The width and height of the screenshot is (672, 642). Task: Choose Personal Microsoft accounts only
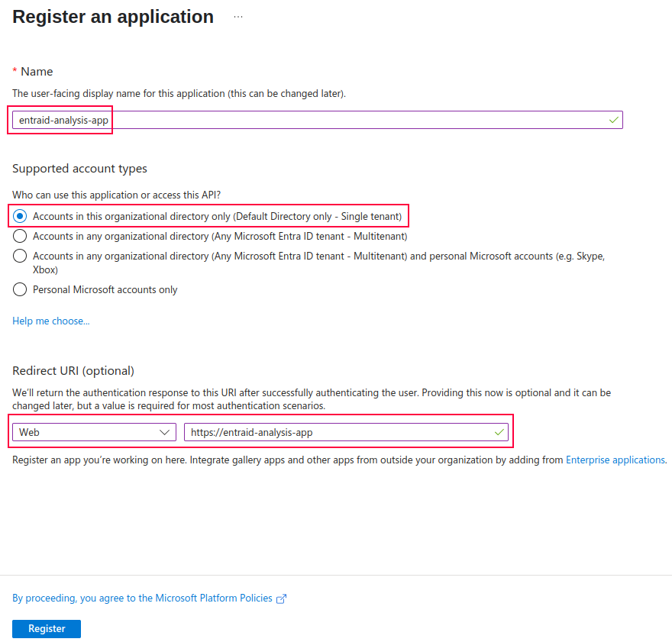pos(21,289)
